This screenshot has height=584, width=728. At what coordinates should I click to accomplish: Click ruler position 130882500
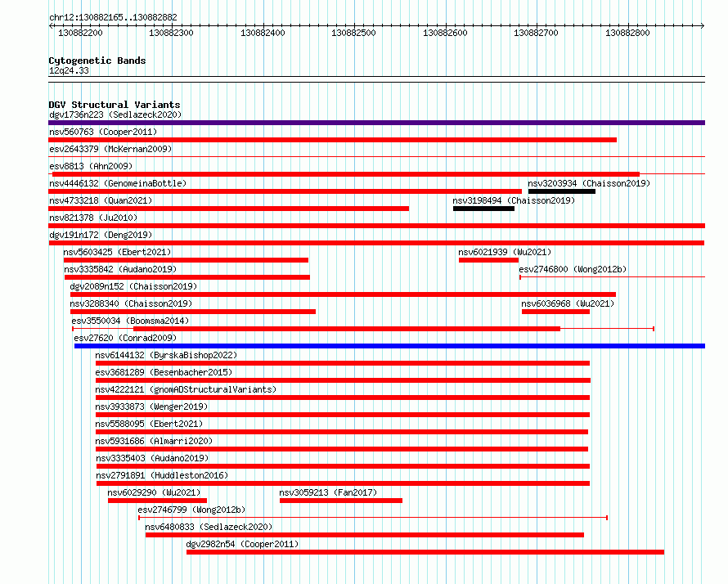pyautogui.click(x=354, y=33)
